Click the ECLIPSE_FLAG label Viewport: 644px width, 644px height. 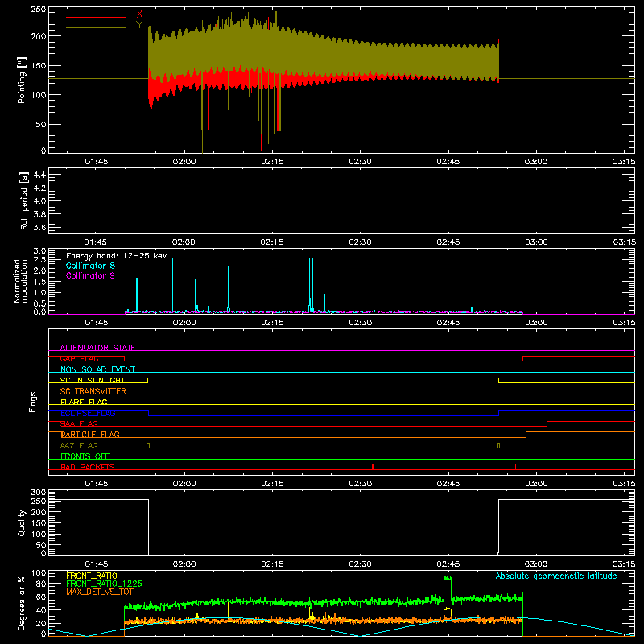tap(88, 413)
